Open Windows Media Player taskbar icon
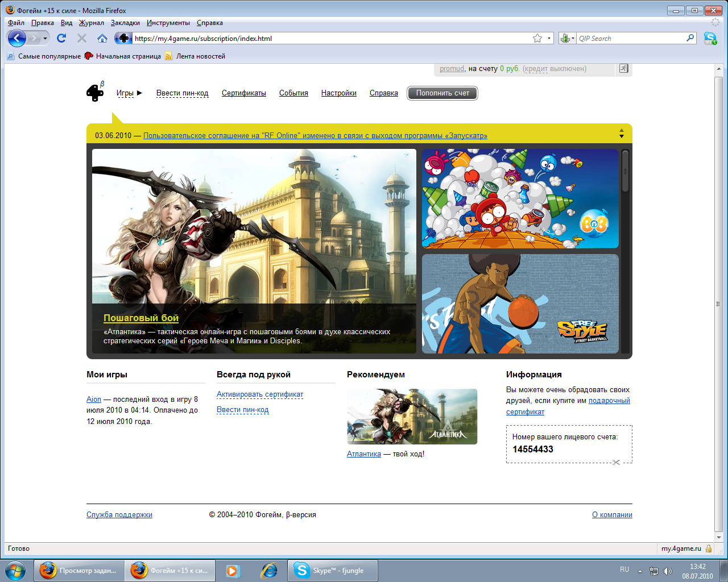This screenshot has width=728, height=582. pos(232,571)
